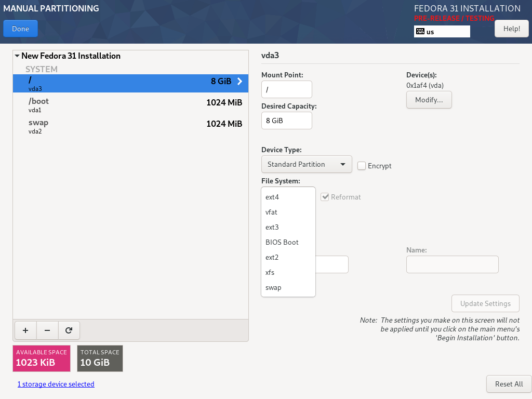The image size is (532, 399).
Task: Select the swap vda2 partition row
Action: (x=130, y=126)
